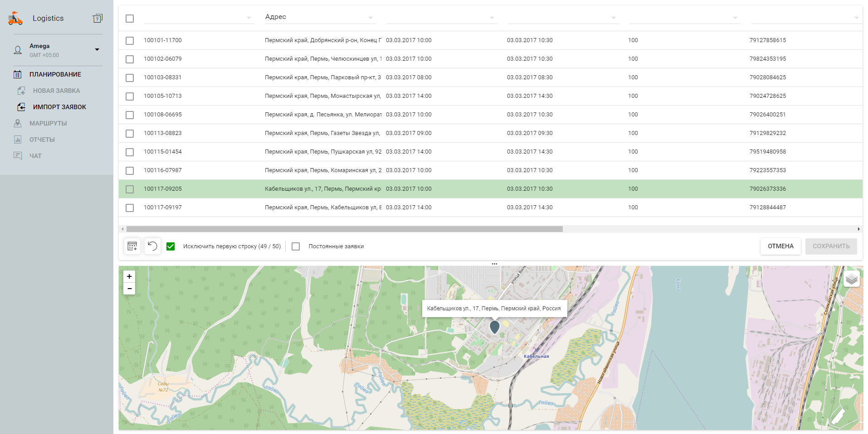Image resolution: width=868 pixels, height=434 pixels.
Task: Click the map pin marker
Action: 494,327
